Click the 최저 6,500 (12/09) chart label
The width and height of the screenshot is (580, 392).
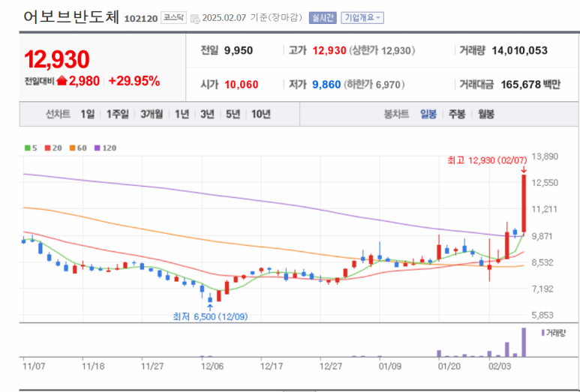[x=210, y=316]
